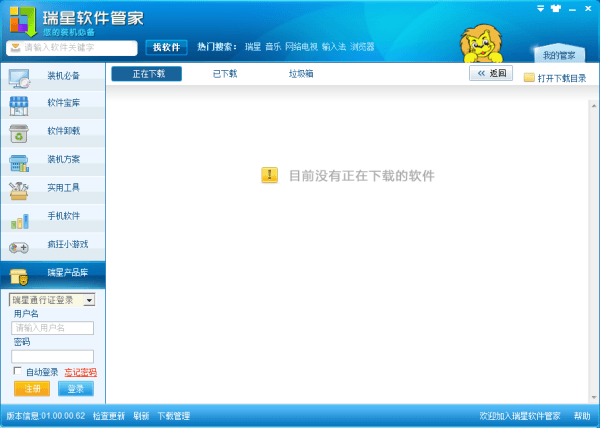Select 瑞星产品库 in sidebar
Image resolution: width=600 pixels, height=428 pixels.
coord(53,275)
